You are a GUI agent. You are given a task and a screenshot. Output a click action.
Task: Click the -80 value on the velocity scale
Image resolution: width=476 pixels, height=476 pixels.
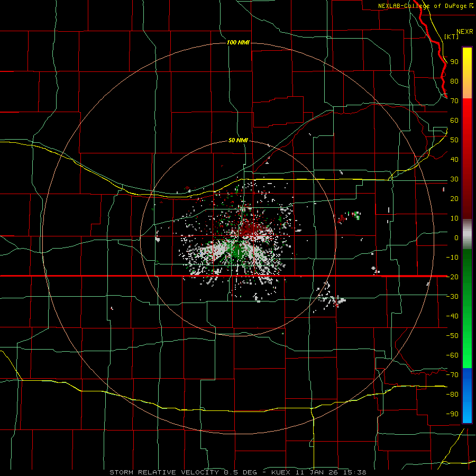(x=452, y=395)
